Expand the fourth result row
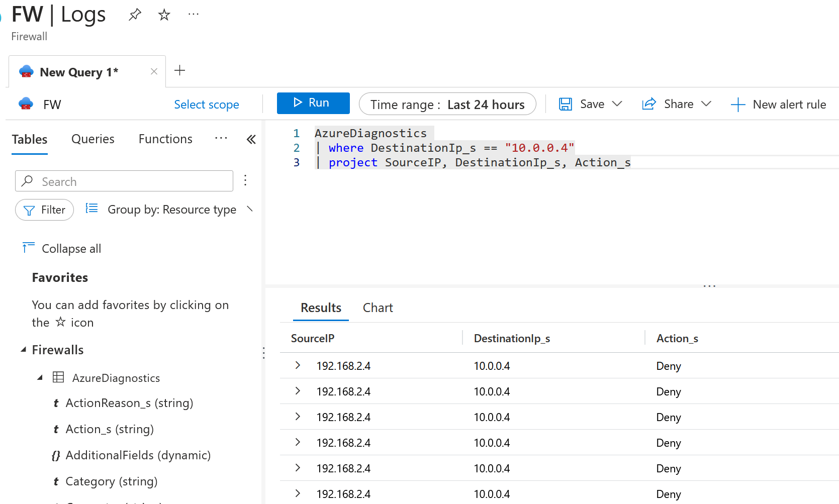 [x=298, y=442]
